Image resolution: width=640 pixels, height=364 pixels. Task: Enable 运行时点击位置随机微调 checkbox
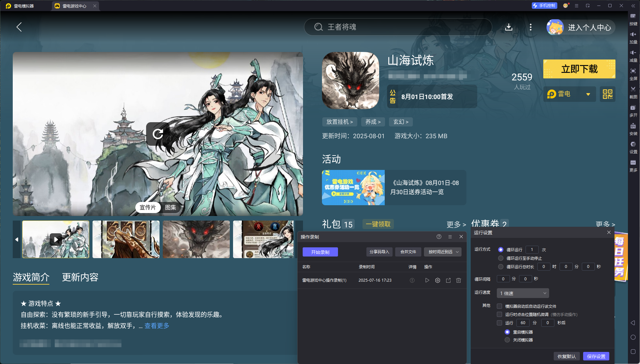499,314
